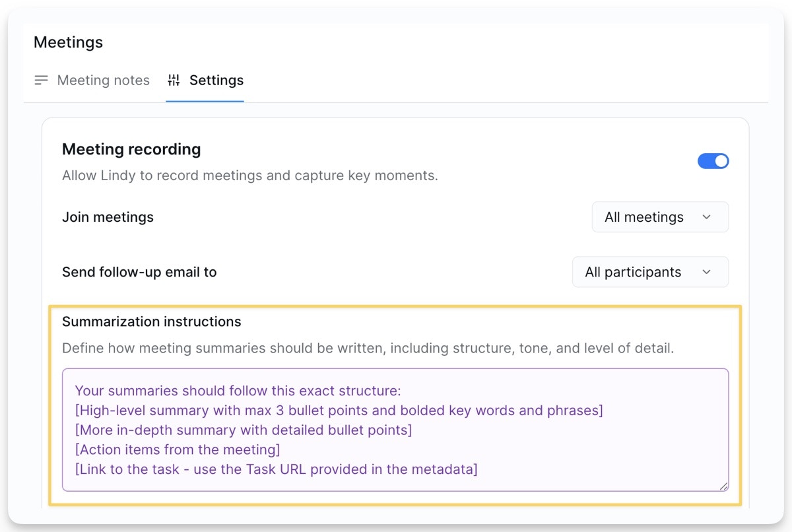This screenshot has width=792, height=532.
Task: Click the Meetings page heading
Action: point(68,42)
